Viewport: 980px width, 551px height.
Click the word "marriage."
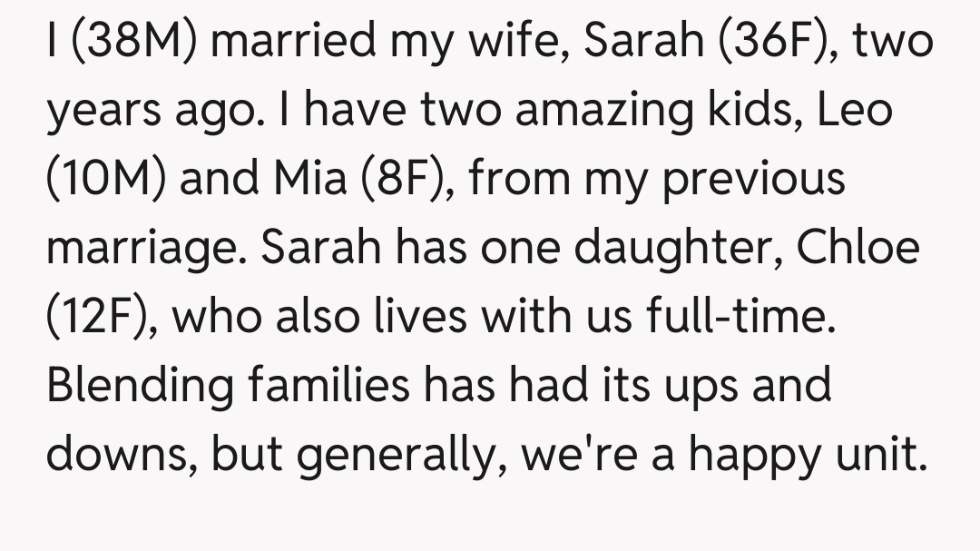point(146,248)
